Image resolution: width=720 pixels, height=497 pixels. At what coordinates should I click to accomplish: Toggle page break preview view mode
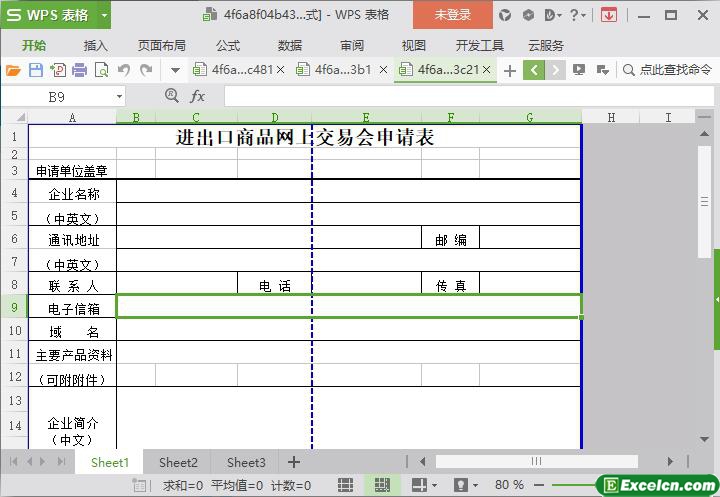pyautogui.click(x=381, y=485)
